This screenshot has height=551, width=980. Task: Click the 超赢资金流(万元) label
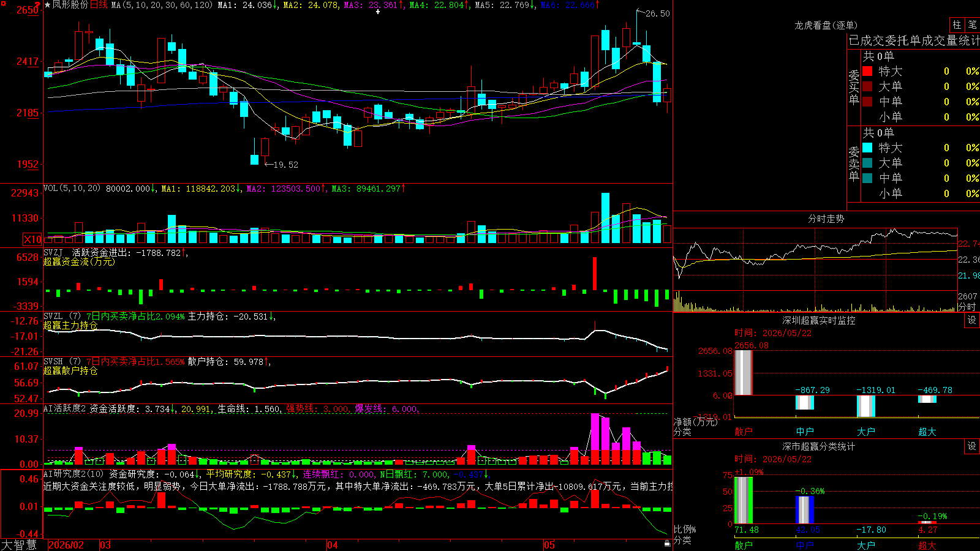(79, 261)
